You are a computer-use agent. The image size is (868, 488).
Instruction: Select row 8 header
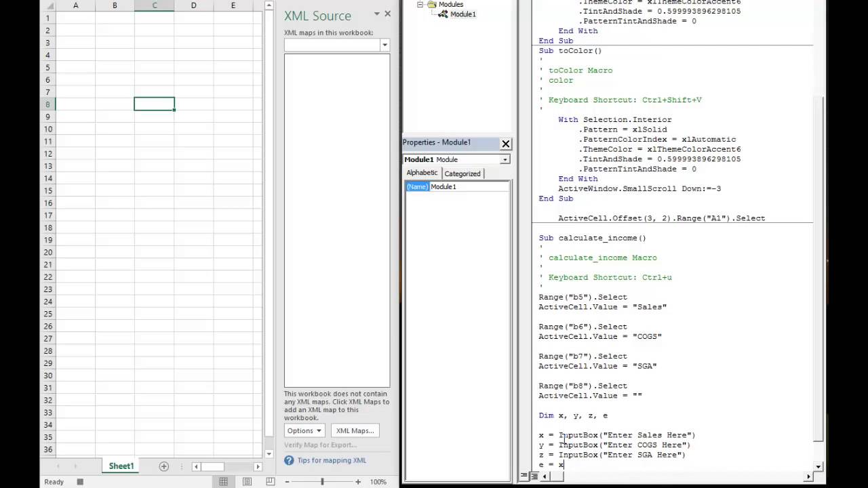coord(47,104)
